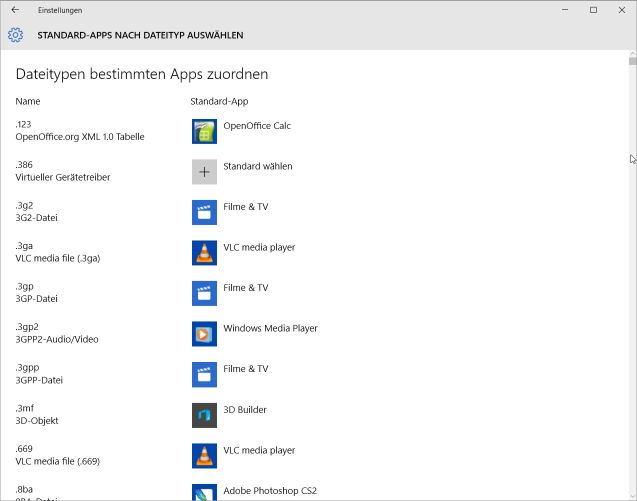Change the Filme & TV label for .3g2
The height and width of the screenshot is (501, 637).
pos(246,207)
